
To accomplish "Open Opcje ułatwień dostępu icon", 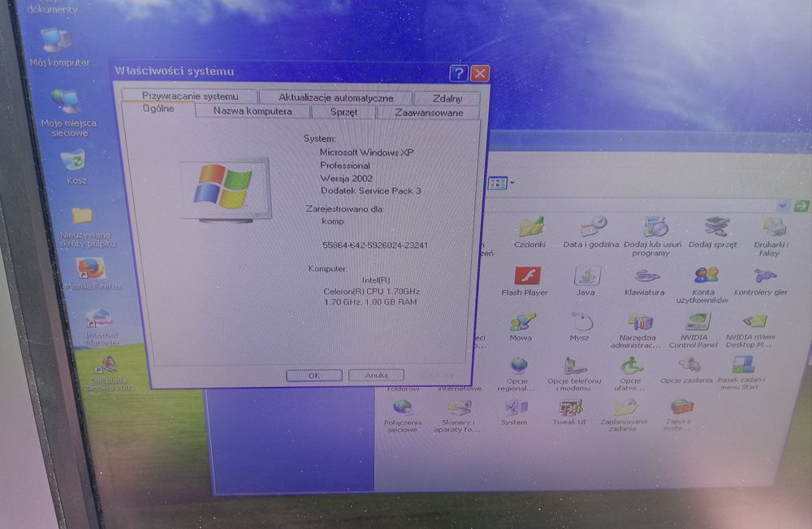I will click(631, 374).
